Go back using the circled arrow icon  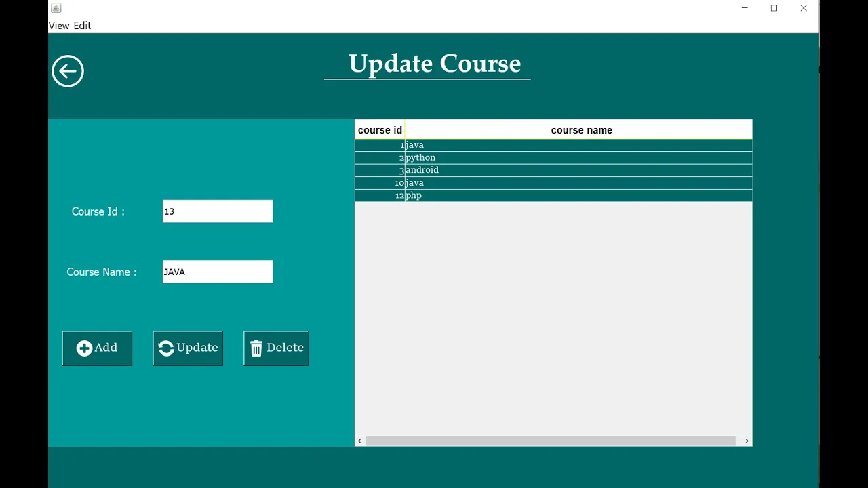click(x=68, y=71)
